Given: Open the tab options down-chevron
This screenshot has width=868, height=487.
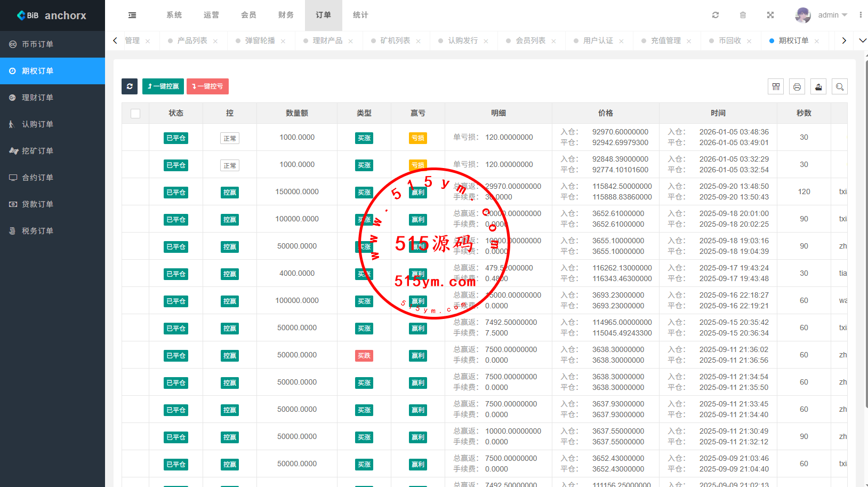Looking at the screenshot, I should [862, 41].
